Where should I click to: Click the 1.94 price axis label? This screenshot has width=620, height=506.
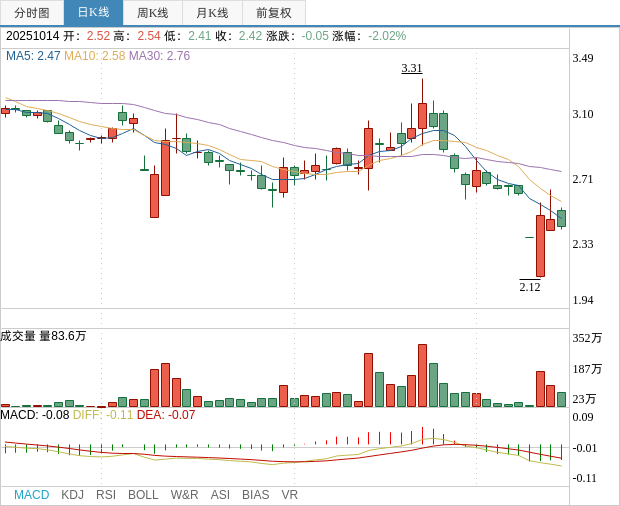[583, 300]
